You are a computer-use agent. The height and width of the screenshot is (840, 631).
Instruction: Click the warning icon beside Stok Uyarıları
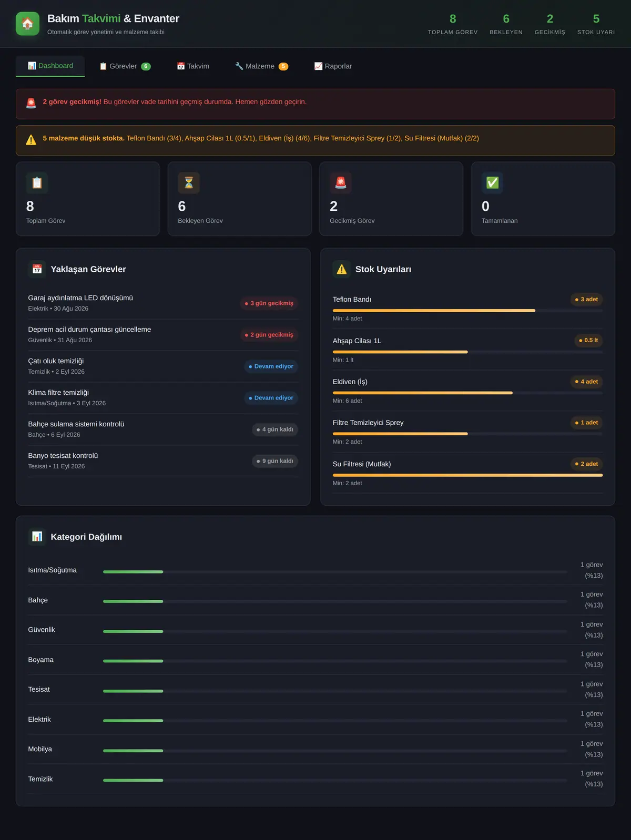(x=342, y=269)
